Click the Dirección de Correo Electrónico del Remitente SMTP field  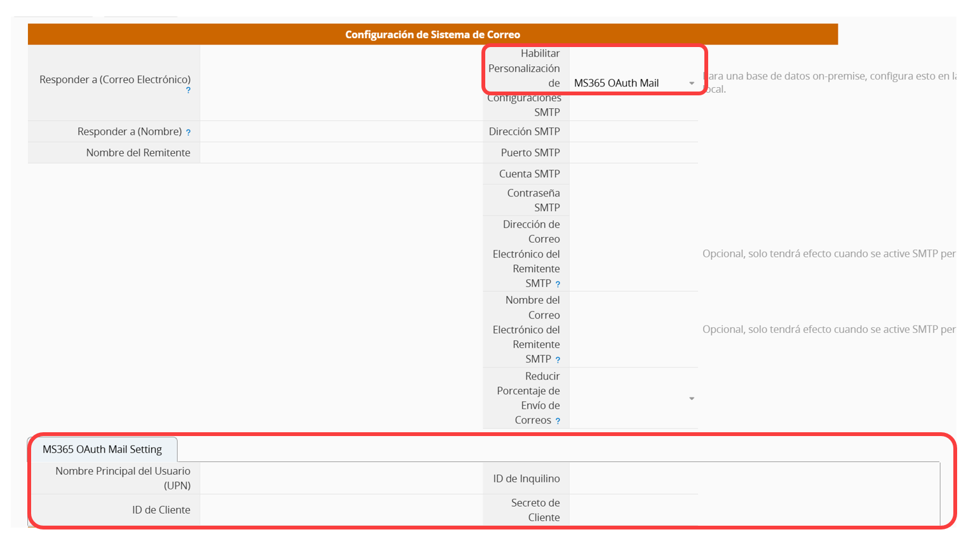click(x=633, y=254)
